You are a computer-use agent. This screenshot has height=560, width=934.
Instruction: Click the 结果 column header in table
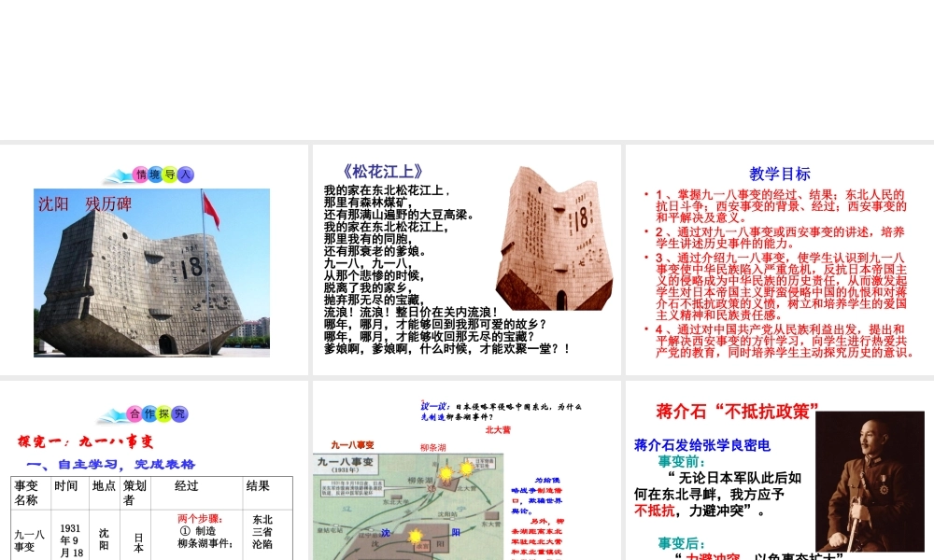(x=258, y=486)
